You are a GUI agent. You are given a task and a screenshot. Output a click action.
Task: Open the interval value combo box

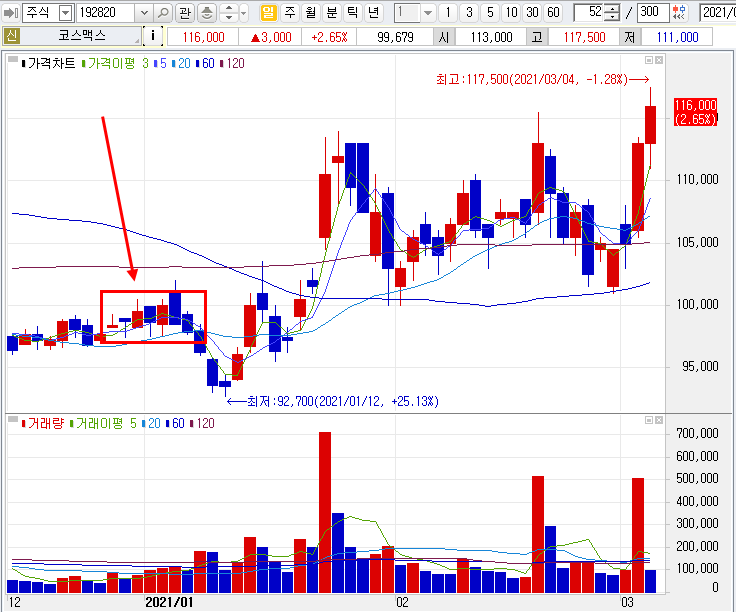(414, 13)
